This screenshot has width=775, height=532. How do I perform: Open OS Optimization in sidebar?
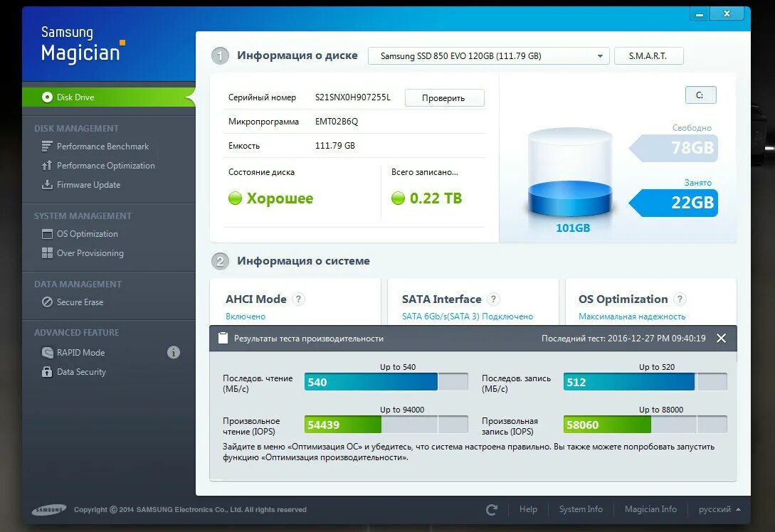[87, 234]
